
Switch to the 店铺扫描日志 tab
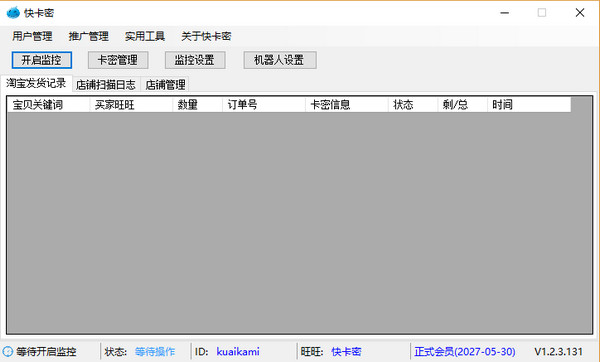106,85
